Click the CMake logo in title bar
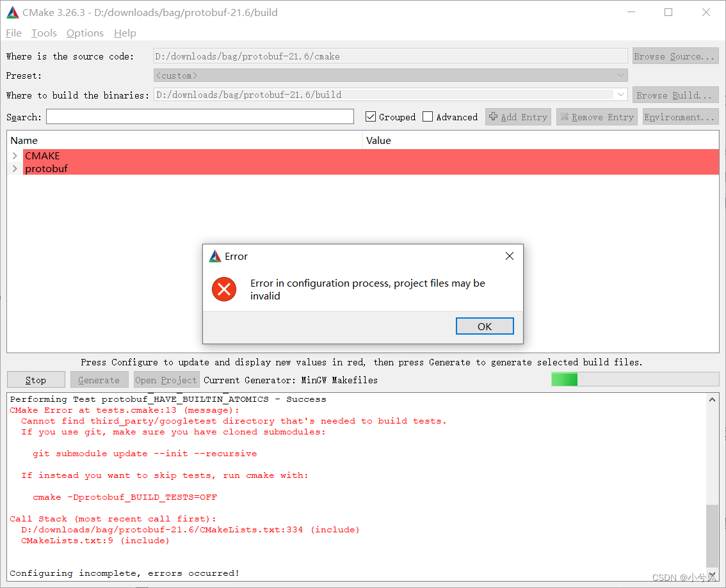Viewport: 726px width, 588px height. point(13,13)
